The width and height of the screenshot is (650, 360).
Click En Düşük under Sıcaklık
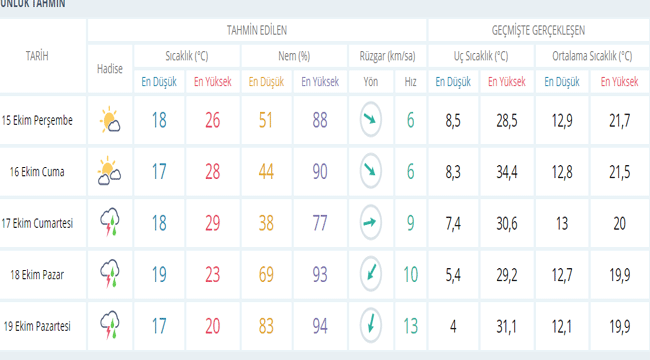[159, 82]
